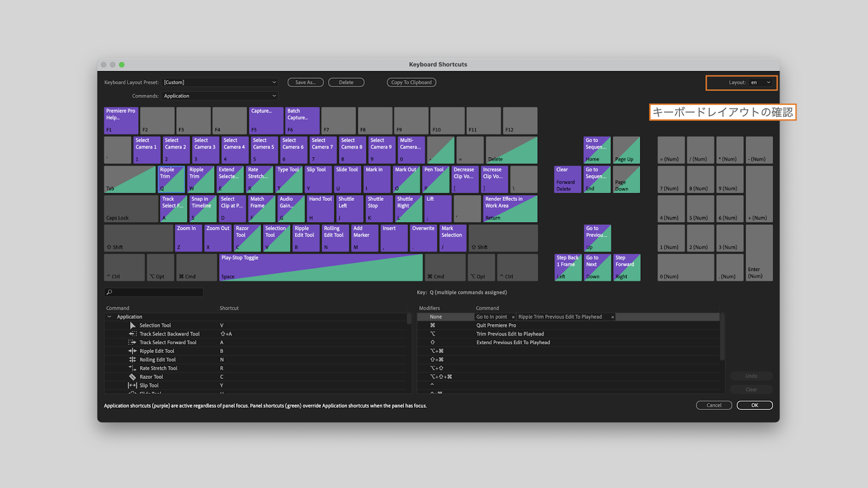Focus the command search field
The height and width of the screenshot is (488, 868).
tap(154, 292)
